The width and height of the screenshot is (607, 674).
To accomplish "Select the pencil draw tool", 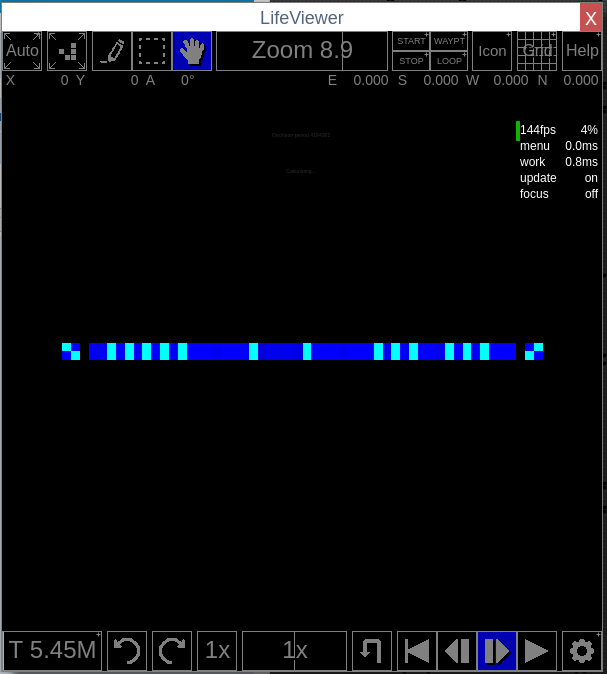I will (x=112, y=51).
